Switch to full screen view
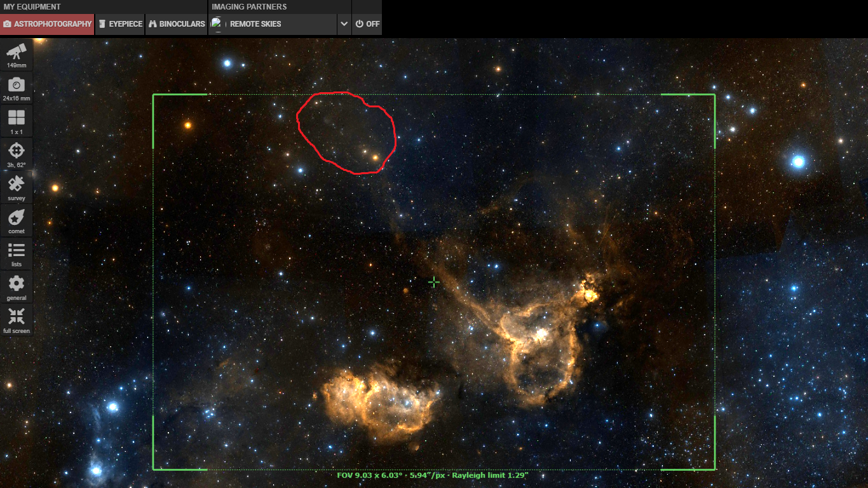 [17, 320]
